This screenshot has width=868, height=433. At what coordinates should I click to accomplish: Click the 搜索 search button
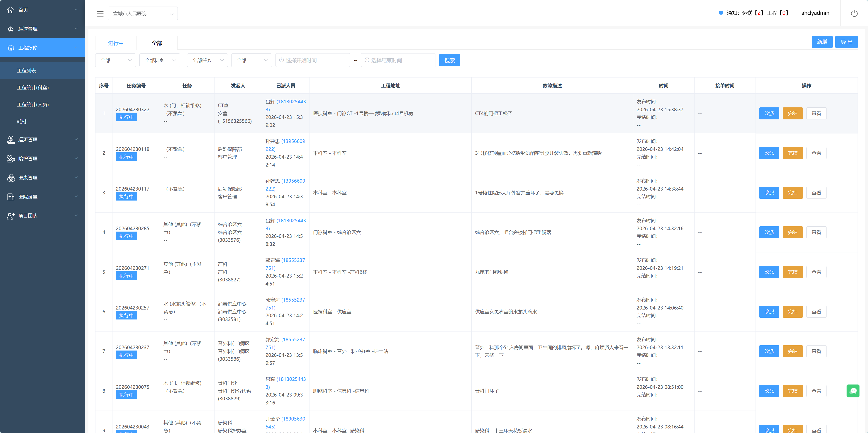449,60
